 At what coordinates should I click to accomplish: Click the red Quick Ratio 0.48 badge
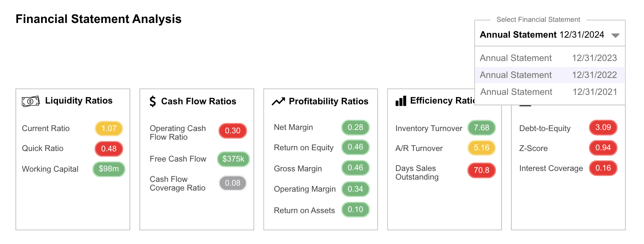(109, 149)
